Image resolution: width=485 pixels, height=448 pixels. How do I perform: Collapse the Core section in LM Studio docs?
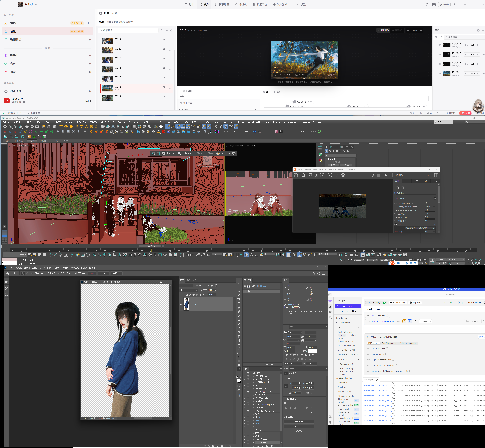coord(358,328)
